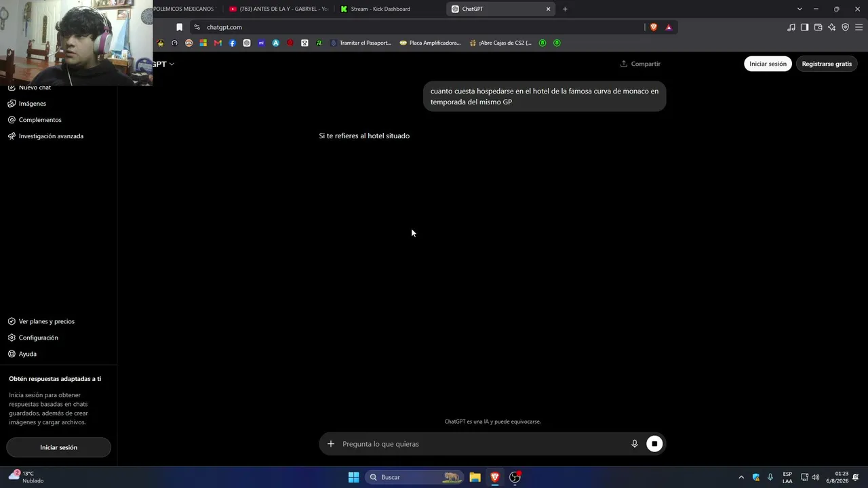Image resolution: width=868 pixels, height=488 pixels.
Task: Open OBS Studio from taskbar
Action: click(x=515, y=477)
